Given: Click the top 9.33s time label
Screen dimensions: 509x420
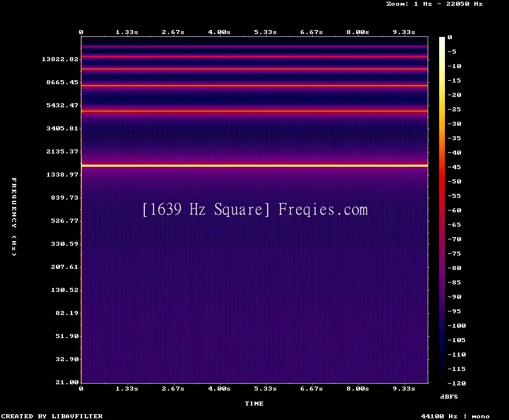Looking at the screenshot, I should [x=404, y=32].
